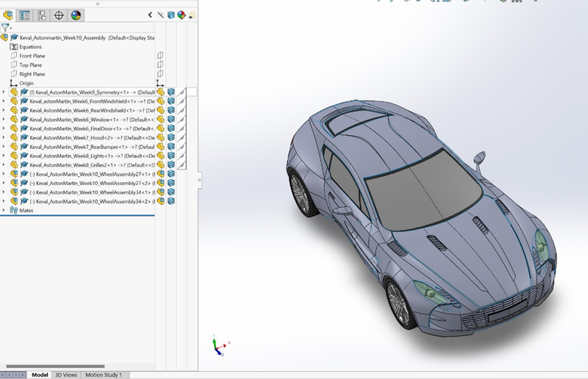Viewport: 588px width, 379px height.
Task: Click the XYZ orientation triad in the viewport
Action: [x=220, y=345]
